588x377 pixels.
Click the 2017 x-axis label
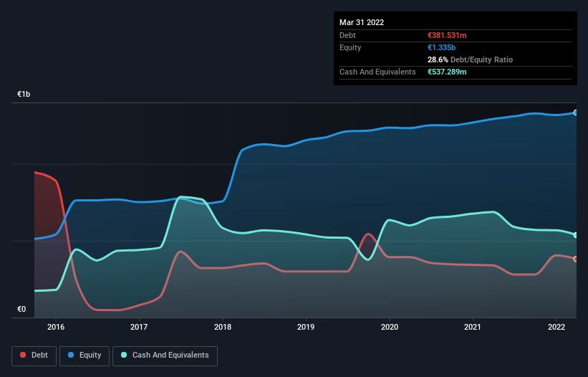click(139, 327)
